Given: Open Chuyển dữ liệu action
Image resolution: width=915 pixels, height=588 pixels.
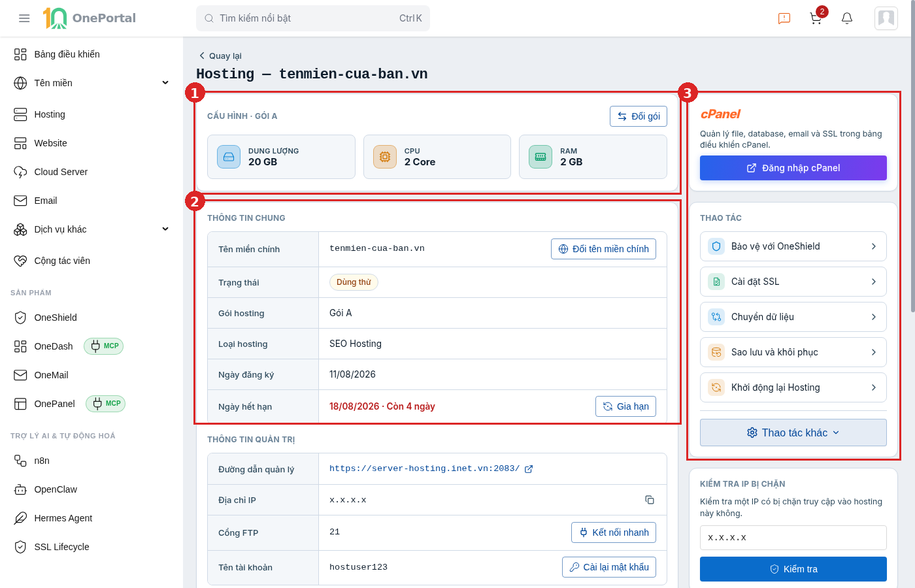Looking at the screenshot, I should (793, 317).
